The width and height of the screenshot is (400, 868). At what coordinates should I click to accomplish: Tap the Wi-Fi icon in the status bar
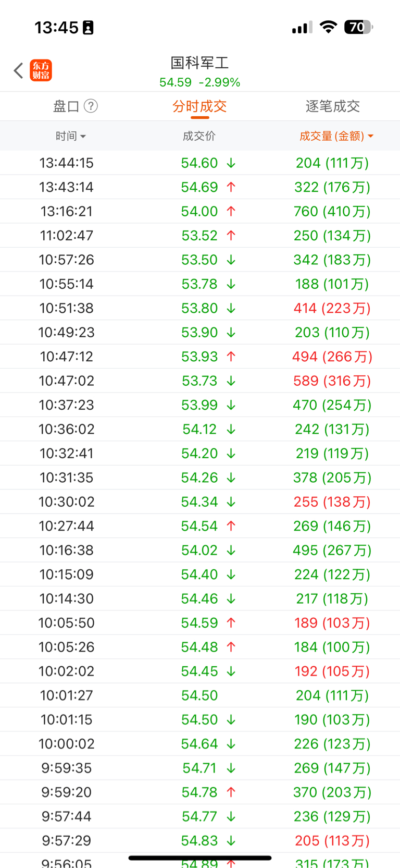(x=328, y=27)
